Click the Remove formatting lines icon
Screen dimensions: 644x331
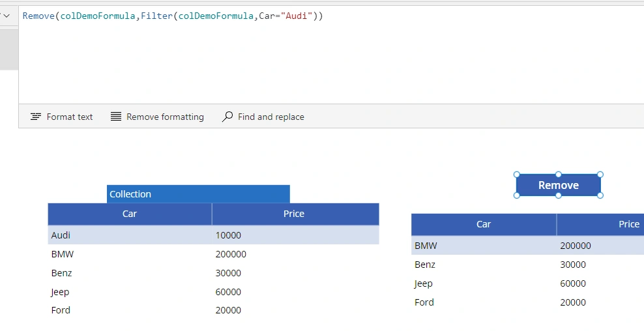(x=116, y=117)
